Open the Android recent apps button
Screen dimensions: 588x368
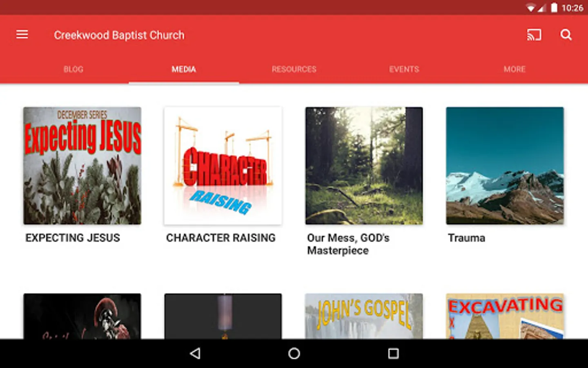(393, 353)
